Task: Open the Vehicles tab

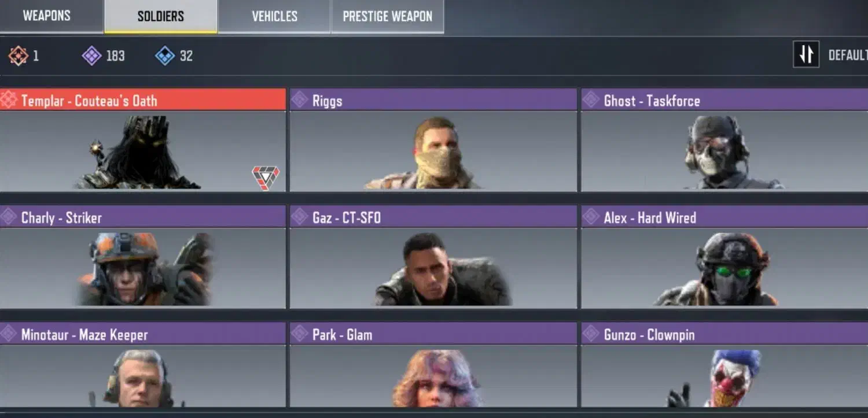Action: [x=274, y=16]
